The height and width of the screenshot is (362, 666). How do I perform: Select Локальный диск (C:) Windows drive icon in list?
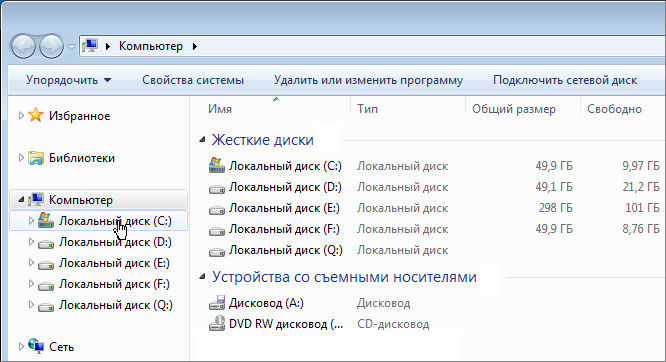pos(217,166)
